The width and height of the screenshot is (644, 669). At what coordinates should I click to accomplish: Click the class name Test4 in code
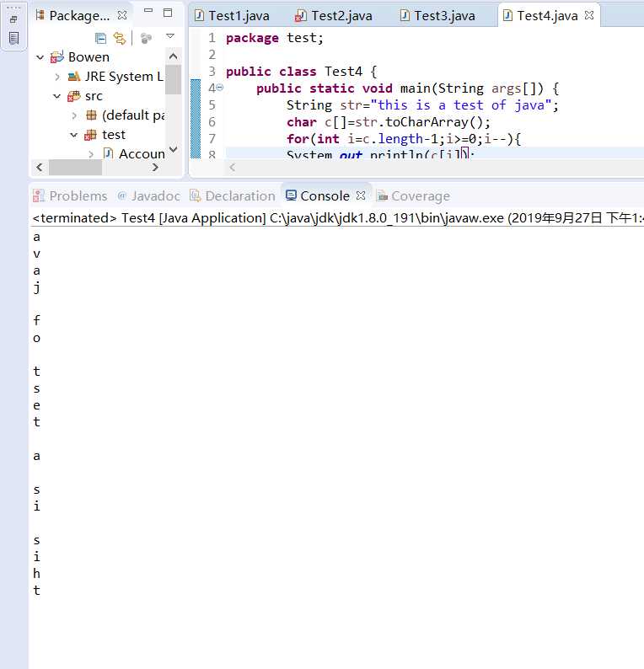click(x=343, y=72)
